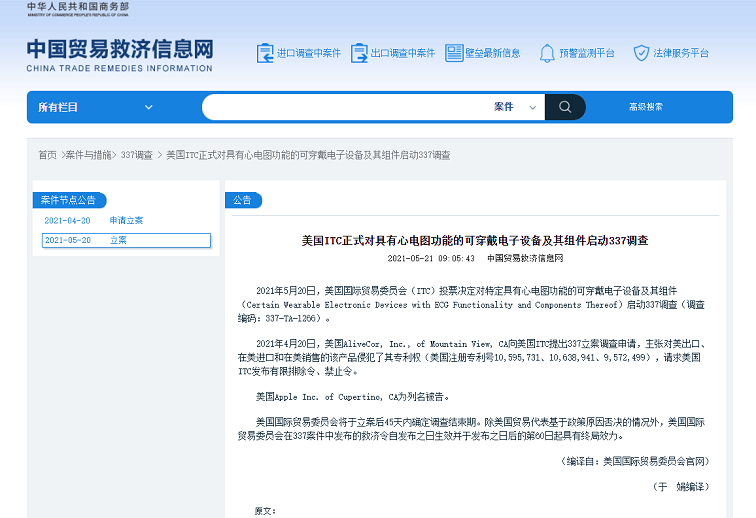The width and height of the screenshot is (756, 518).
Task: Click the 中国贸易救济信息网 site logo
Action: (120, 55)
